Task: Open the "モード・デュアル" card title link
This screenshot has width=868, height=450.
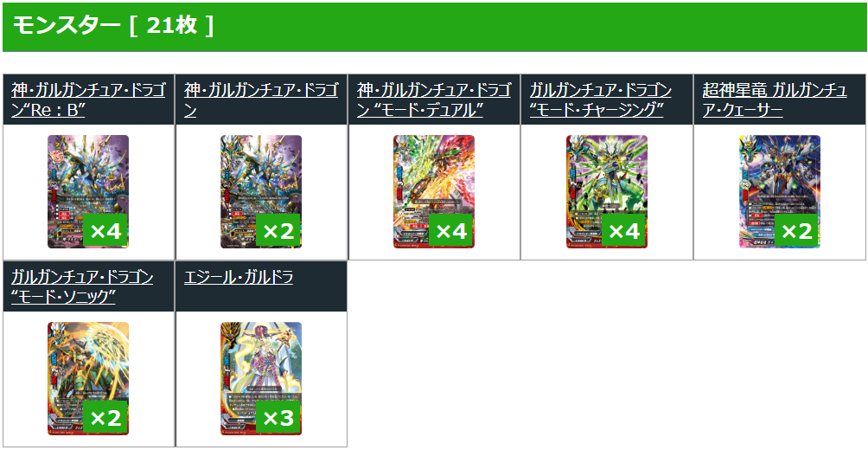Action: [434, 100]
